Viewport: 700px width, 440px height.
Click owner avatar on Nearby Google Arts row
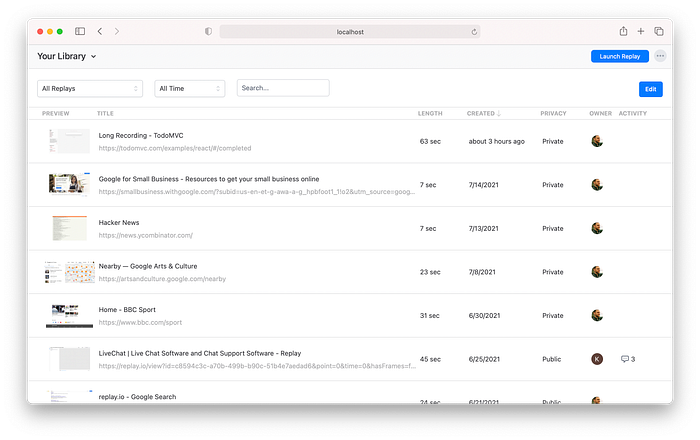[x=597, y=272]
